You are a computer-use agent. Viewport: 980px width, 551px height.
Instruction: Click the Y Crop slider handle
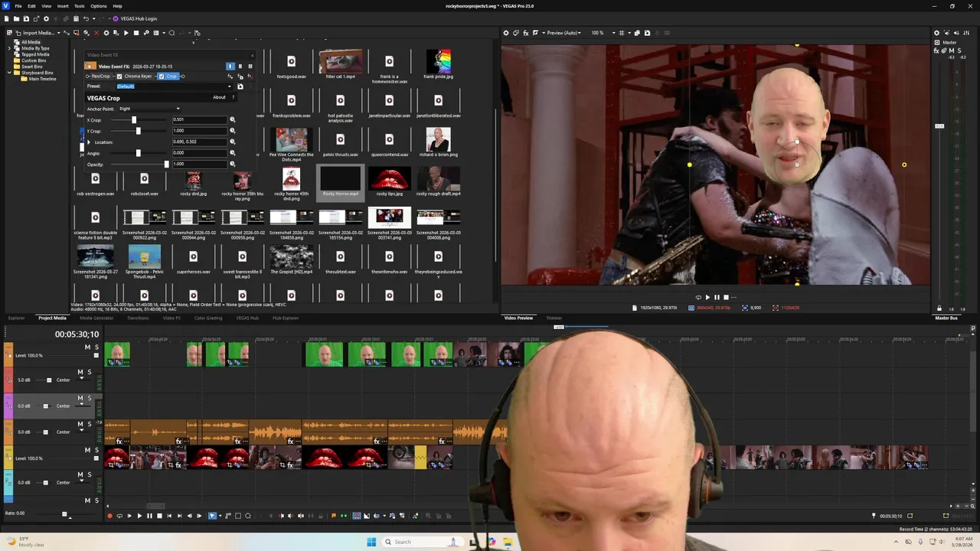pos(139,131)
